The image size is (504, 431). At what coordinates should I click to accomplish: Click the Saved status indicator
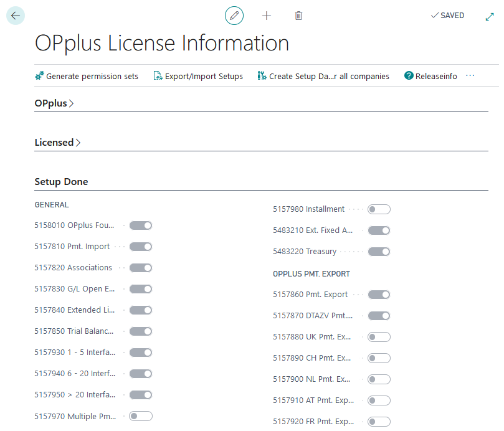[x=447, y=16]
